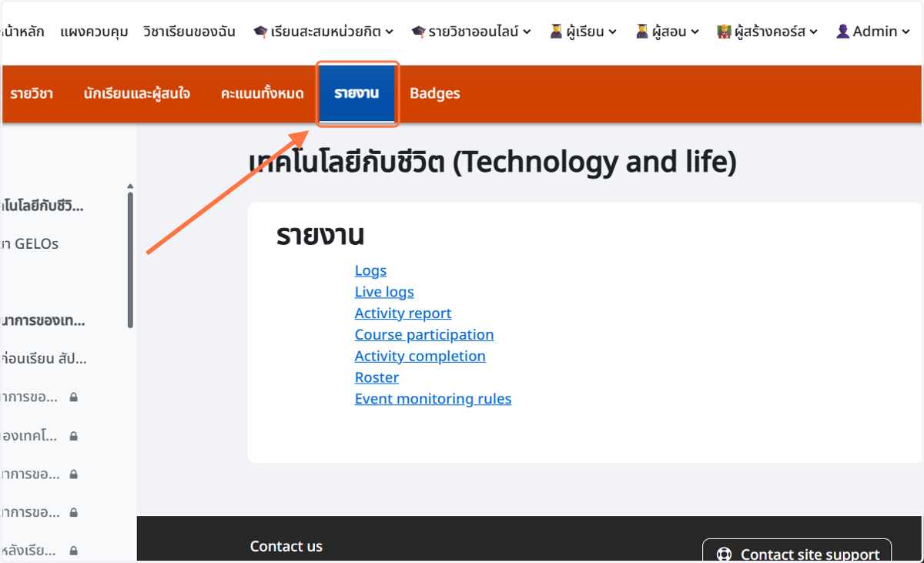Click the student icon beside ผู้เรียน
Screen dimensions: 924x563
tap(556, 32)
